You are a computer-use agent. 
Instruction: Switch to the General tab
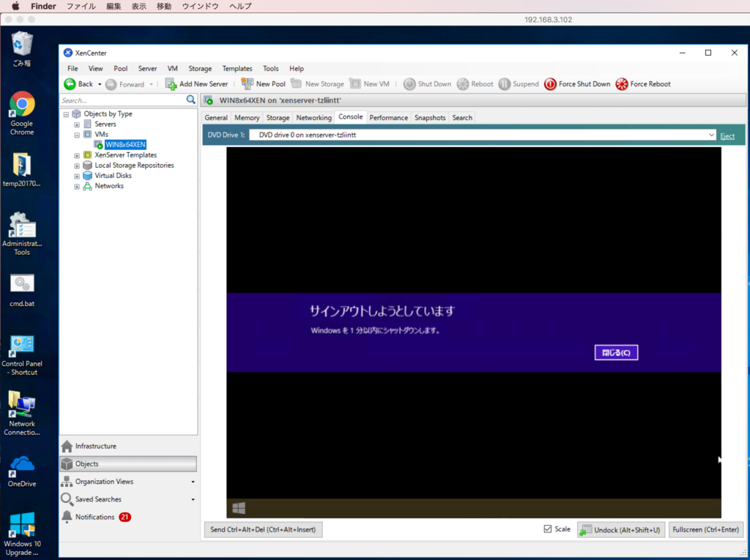click(216, 118)
